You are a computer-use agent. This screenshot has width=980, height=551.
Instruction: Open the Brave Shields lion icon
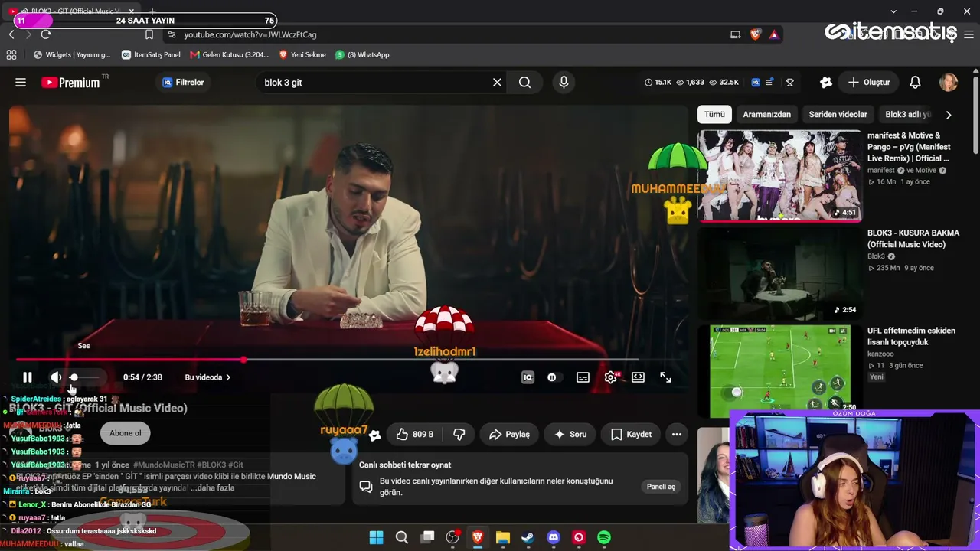pos(756,34)
